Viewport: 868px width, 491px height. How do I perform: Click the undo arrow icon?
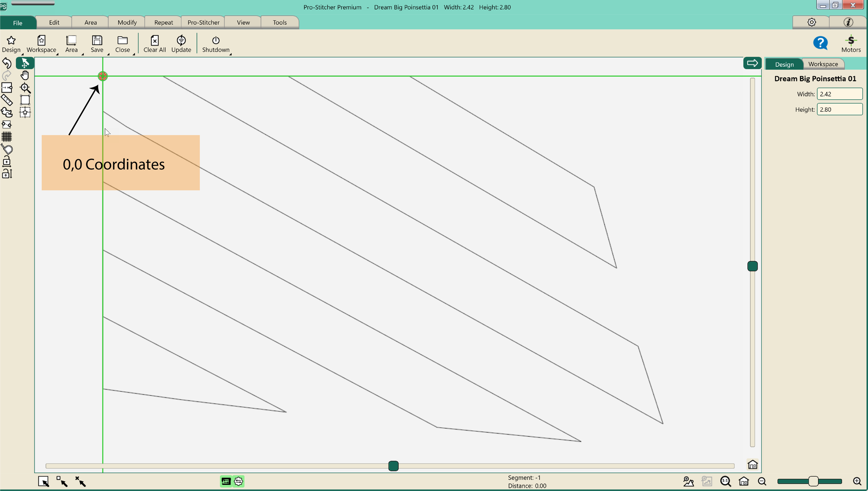coord(7,63)
